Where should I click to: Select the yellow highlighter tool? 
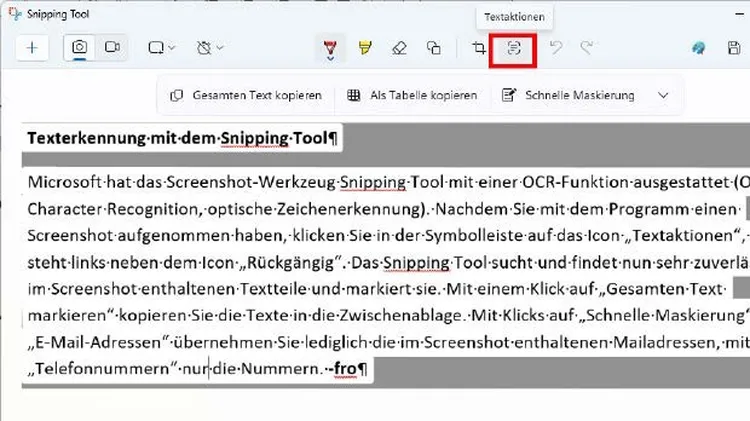(365, 48)
